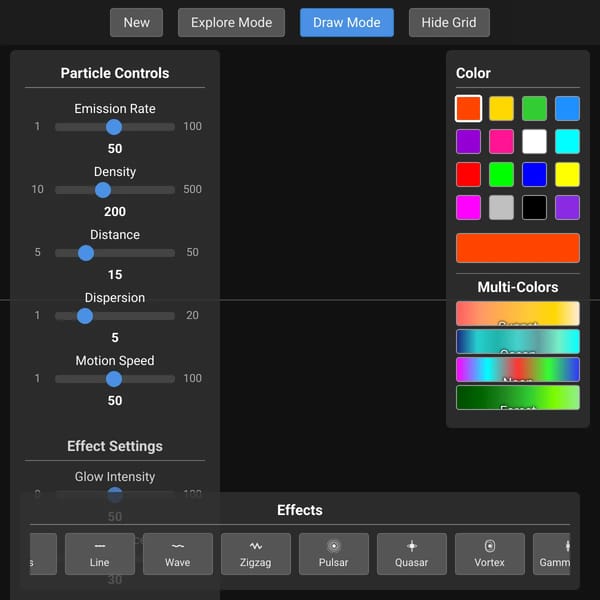The width and height of the screenshot is (600, 600).
Task: Choose the bright yellow swatch in third row
Action: coord(567,174)
